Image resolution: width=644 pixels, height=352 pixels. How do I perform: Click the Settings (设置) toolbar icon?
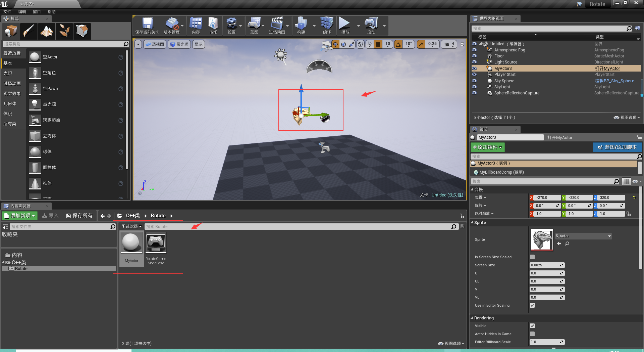click(232, 26)
